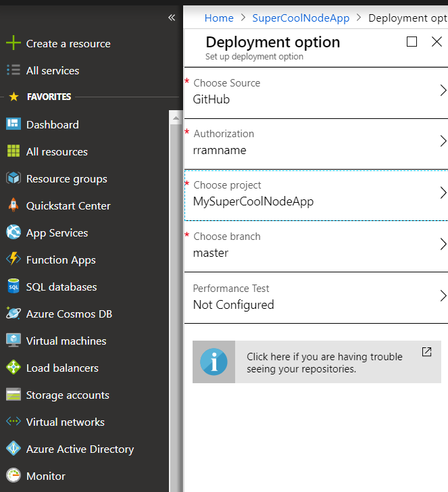Select Storage accounts in sidebar
Screen dimensions: 448x492
67,395
